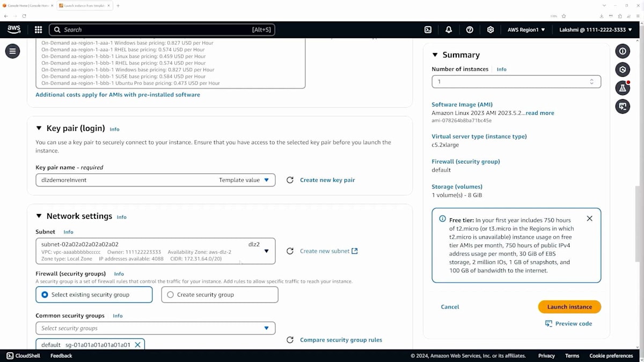Open the AWS Region1 selector

point(526,29)
